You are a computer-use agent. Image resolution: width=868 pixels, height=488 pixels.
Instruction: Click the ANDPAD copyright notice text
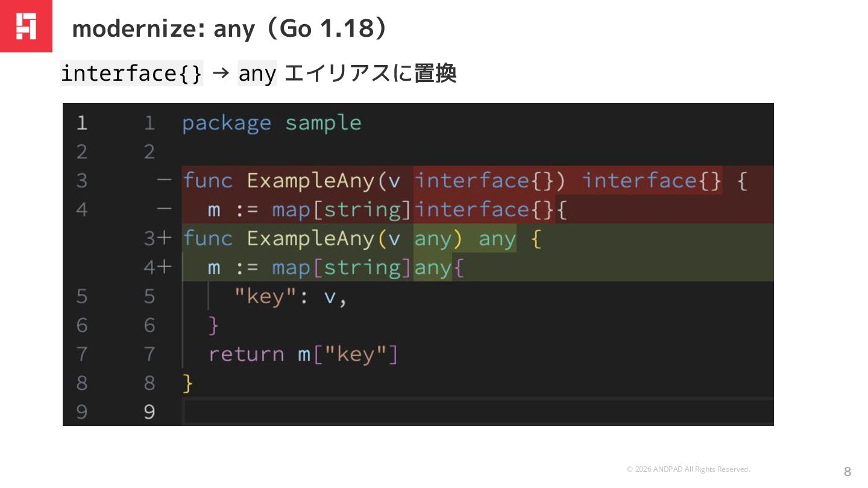point(688,469)
